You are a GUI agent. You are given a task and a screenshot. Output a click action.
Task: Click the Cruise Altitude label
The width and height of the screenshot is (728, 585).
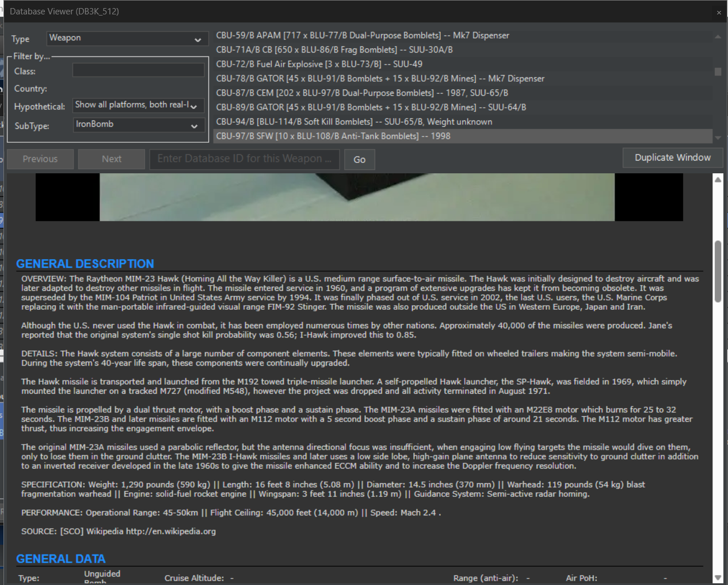coord(195,578)
